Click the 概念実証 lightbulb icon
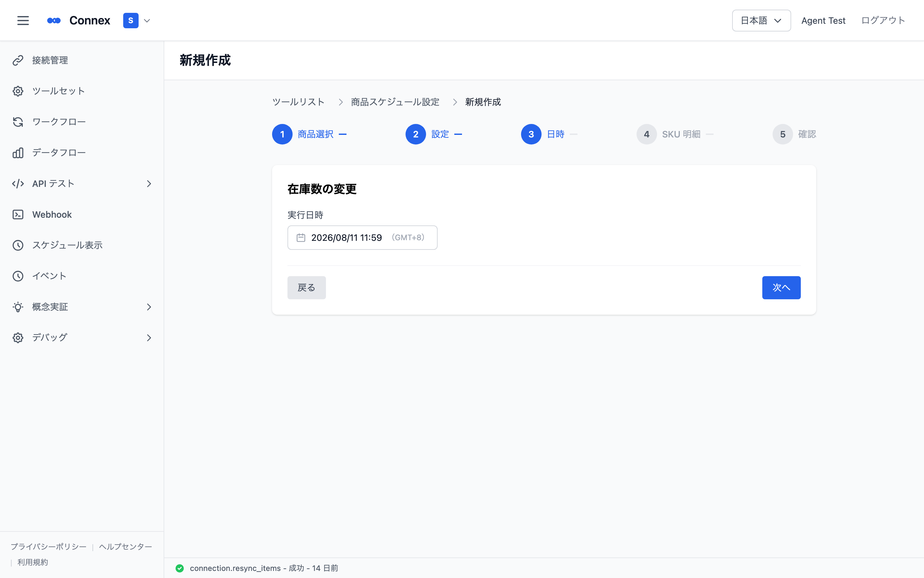The width and height of the screenshot is (924, 578). pyautogui.click(x=18, y=307)
